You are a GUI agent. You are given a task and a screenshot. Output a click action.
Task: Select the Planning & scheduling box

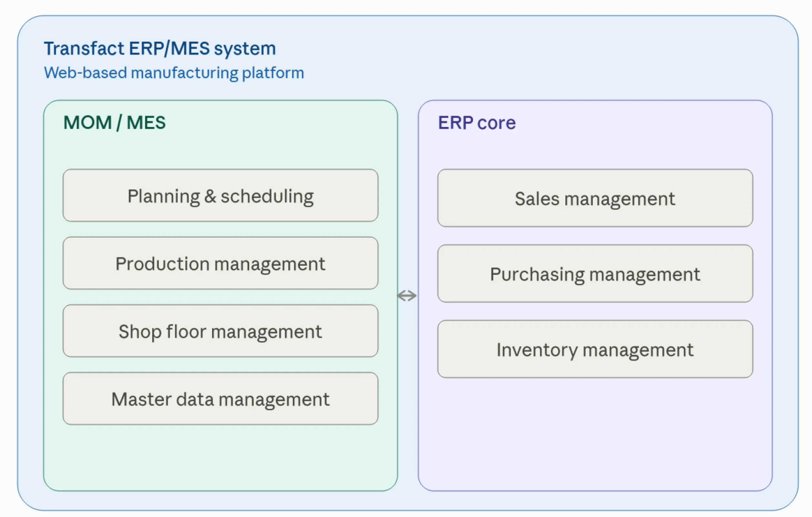[x=220, y=195]
